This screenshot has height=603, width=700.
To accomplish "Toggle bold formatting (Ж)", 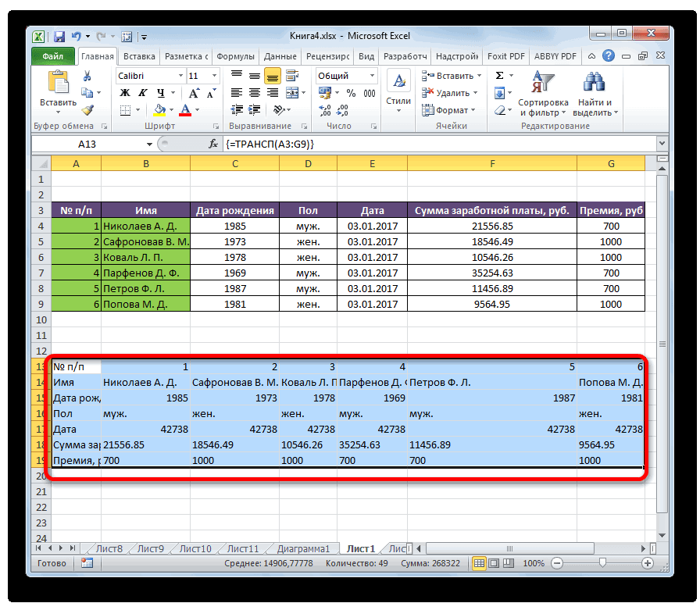I will (124, 93).
